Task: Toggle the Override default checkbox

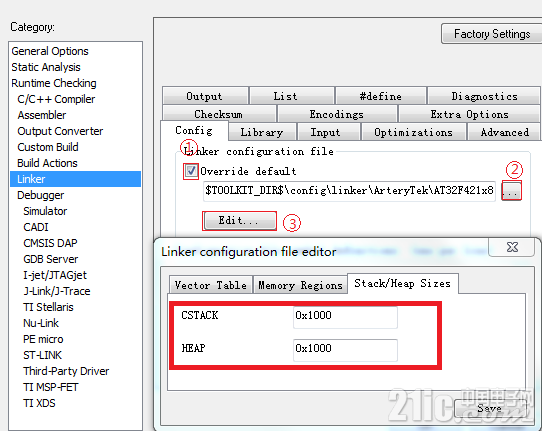Action: point(191,171)
